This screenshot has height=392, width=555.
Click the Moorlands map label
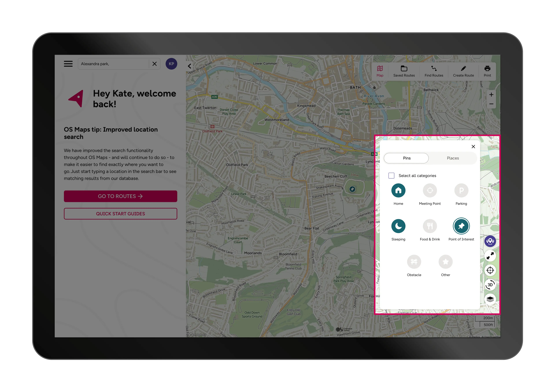click(x=253, y=253)
